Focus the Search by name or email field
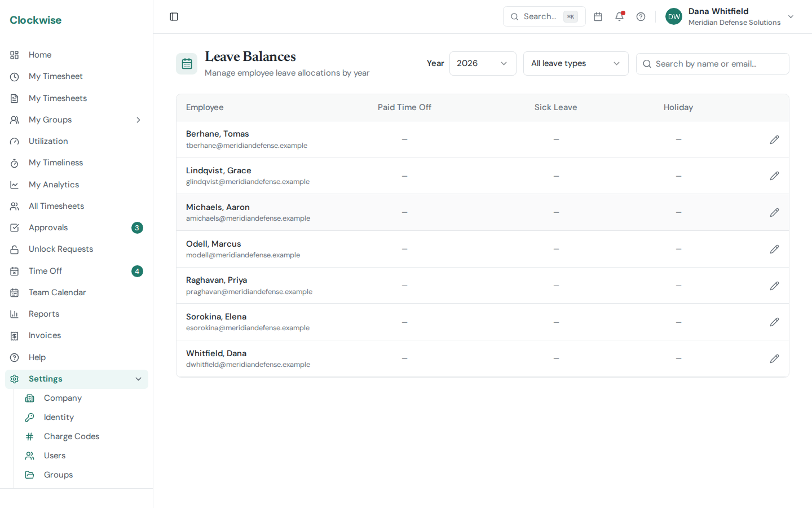 (x=712, y=64)
